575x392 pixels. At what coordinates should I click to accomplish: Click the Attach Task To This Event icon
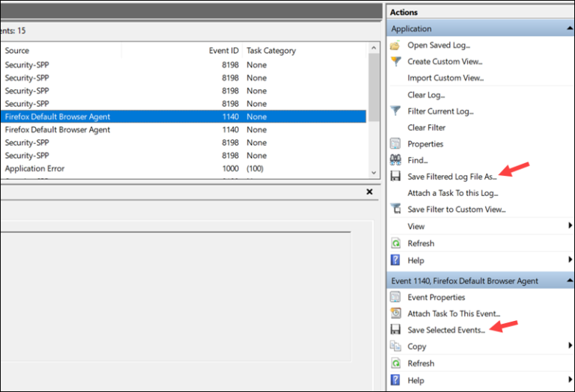click(395, 313)
